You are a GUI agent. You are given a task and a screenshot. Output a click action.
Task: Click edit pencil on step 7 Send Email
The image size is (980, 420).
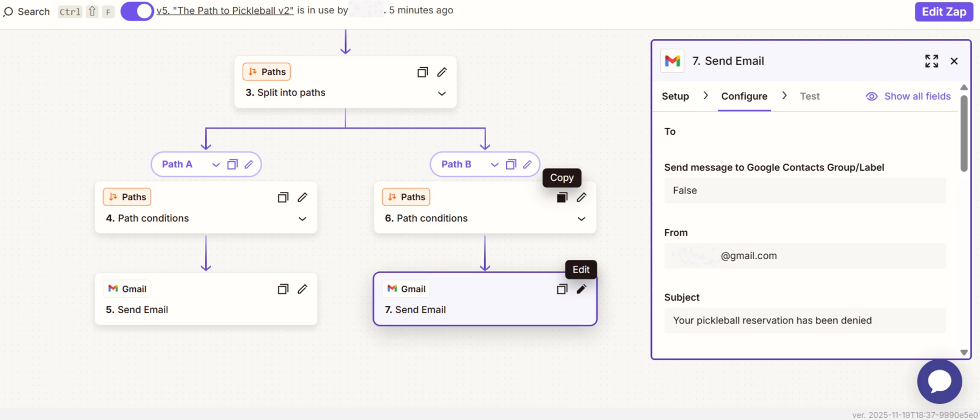(581, 289)
